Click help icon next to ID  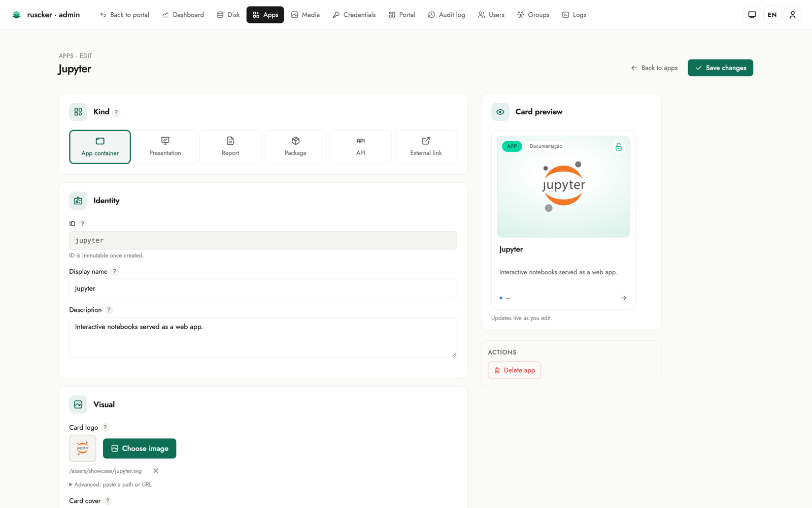tap(82, 224)
